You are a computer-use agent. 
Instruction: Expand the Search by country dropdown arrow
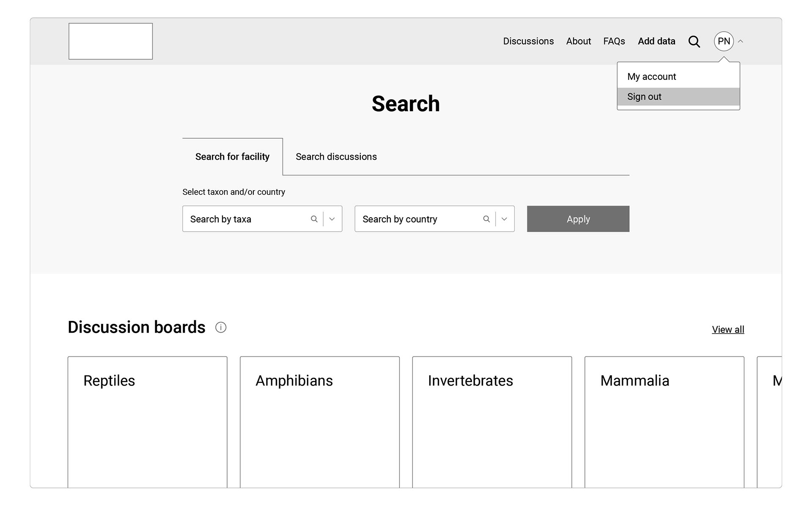[x=504, y=219]
